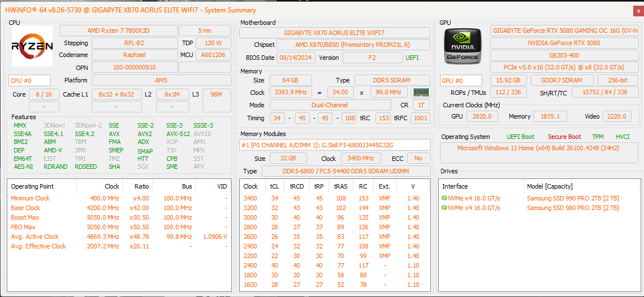Select the Samsung SSD 980 PRO 2TB entry
Screen dimensions: 644x297
pos(573,208)
